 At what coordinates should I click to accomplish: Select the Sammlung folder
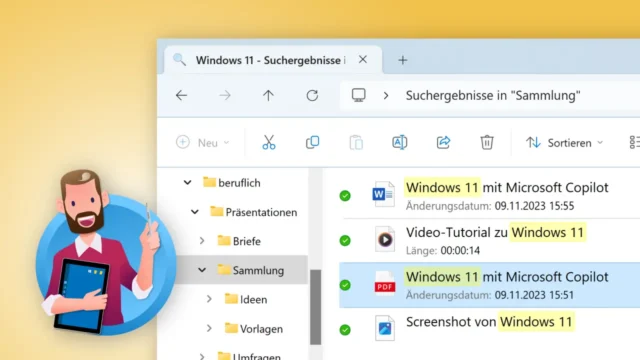tap(251, 270)
